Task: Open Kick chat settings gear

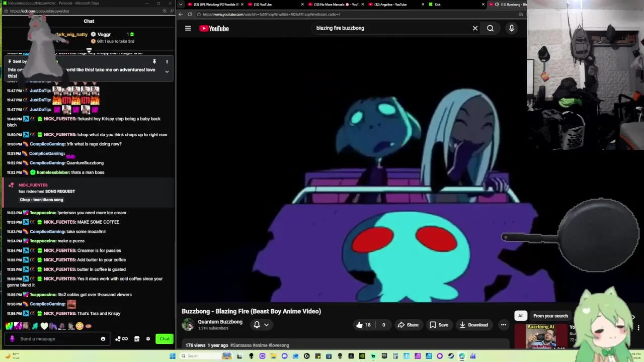Action: tap(148, 339)
